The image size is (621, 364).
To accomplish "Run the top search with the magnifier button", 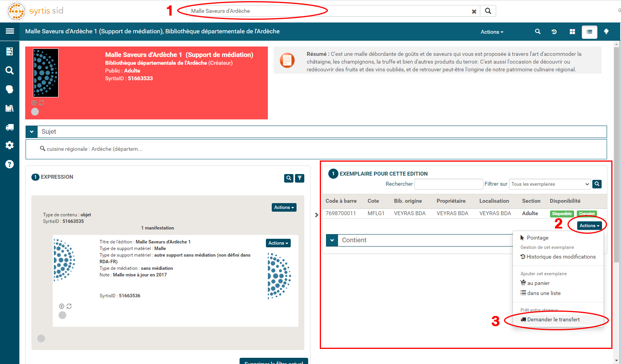I will (x=488, y=11).
